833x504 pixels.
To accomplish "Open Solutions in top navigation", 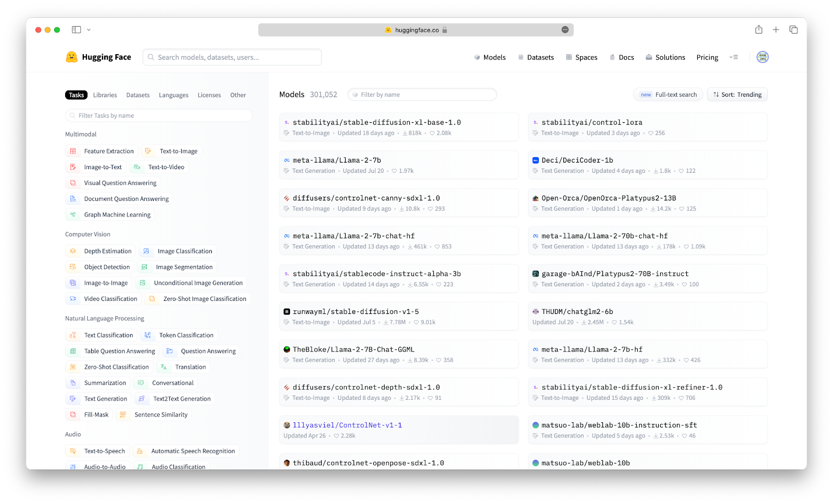I will pyautogui.click(x=665, y=57).
